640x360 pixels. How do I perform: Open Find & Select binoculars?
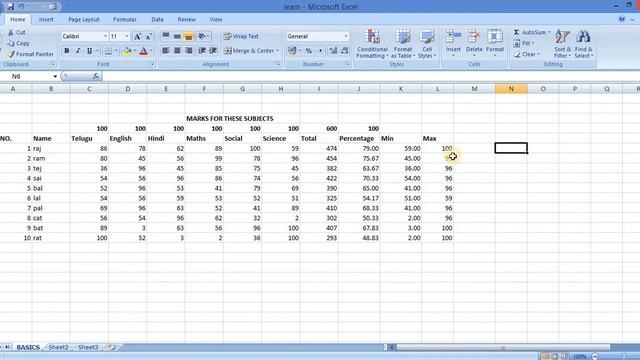tap(584, 44)
